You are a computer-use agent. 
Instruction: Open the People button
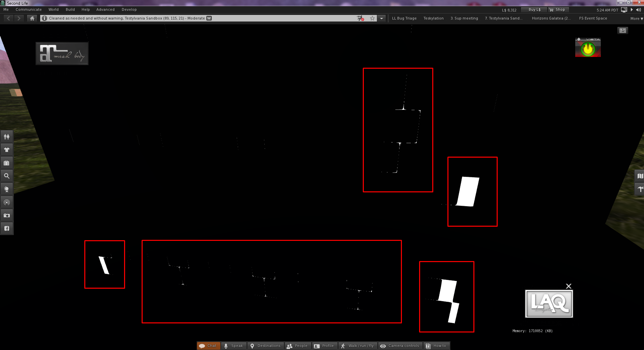coord(297,346)
